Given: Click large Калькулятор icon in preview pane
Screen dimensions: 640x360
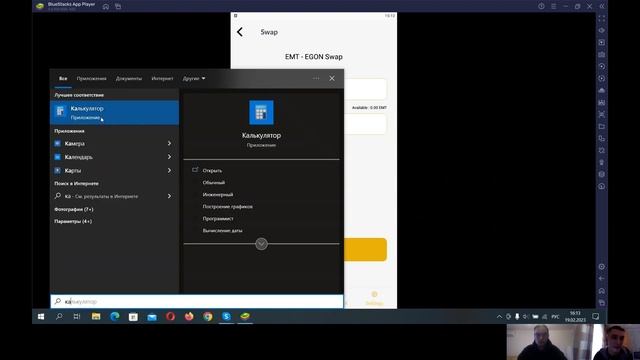Looking at the screenshot, I should [261, 113].
